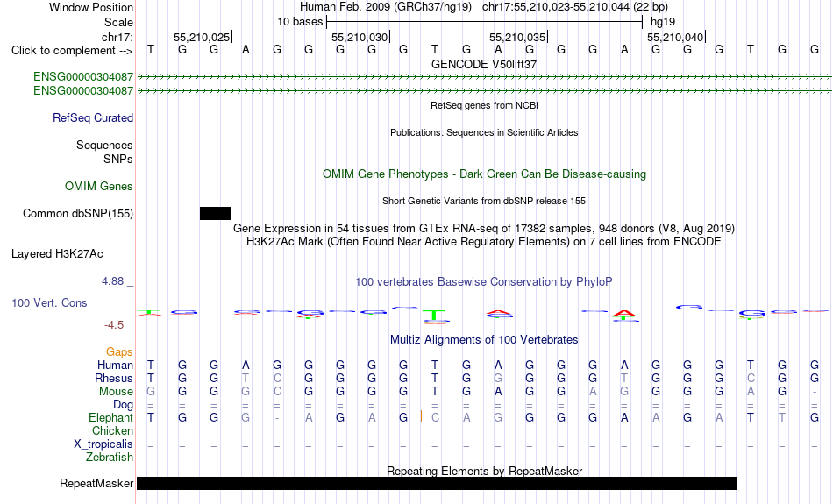Click H3K27Ac Mark ENCODE track title
Image resolution: width=833 pixels, height=504 pixels.
point(484,242)
